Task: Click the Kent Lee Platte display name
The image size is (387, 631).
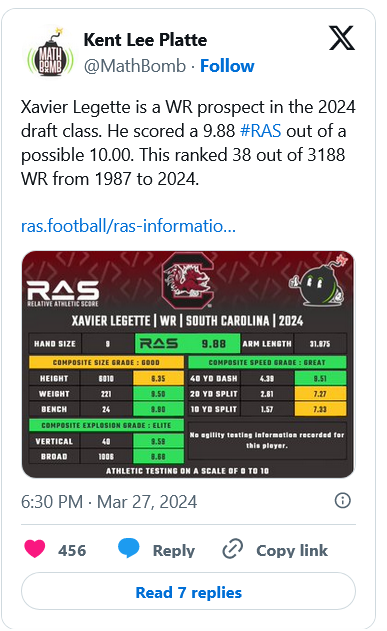Action: pyautogui.click(x=145, y=40)
